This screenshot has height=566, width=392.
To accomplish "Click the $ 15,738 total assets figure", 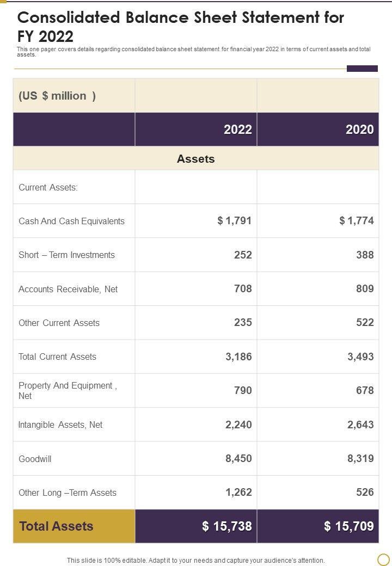I will coord(227,526).
